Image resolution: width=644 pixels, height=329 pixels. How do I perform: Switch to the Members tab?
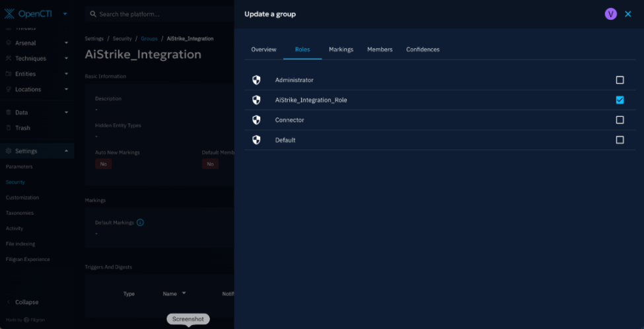pyautogui.click(x=380, y=50)
